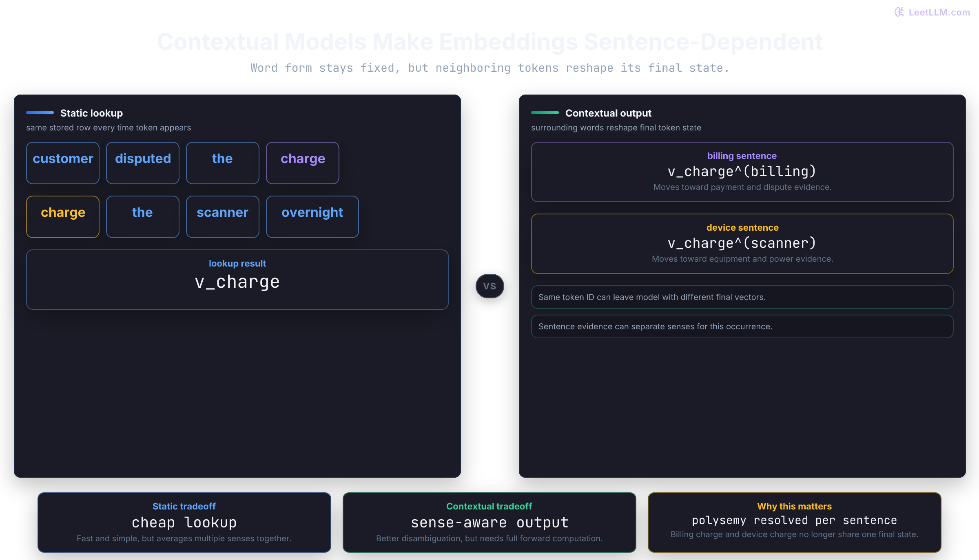Image resolution: width=979 pixels, height=560 pixels.
Task: Click the 'lookup result' label
Action: point(237,263)
